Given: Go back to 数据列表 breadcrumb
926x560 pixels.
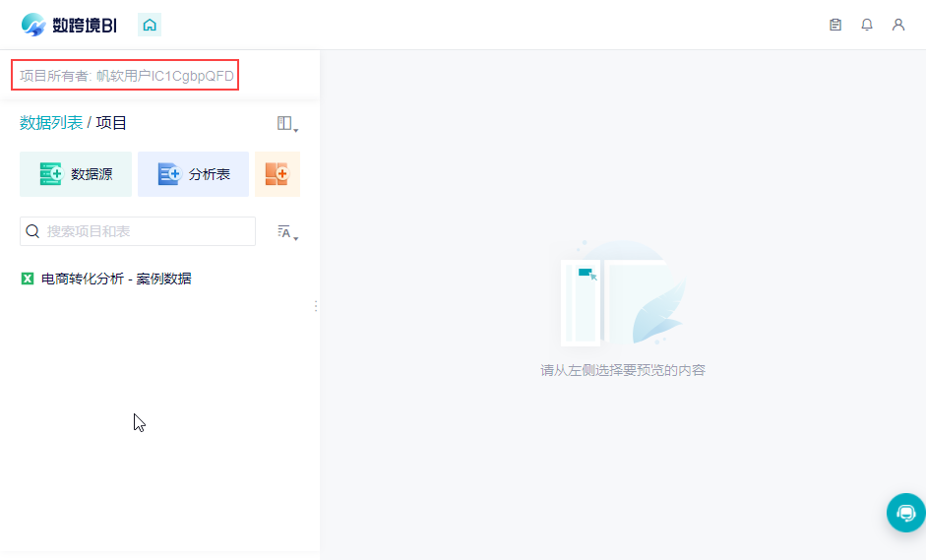Looking at the screenshot, I should click(x=51, y=123).
